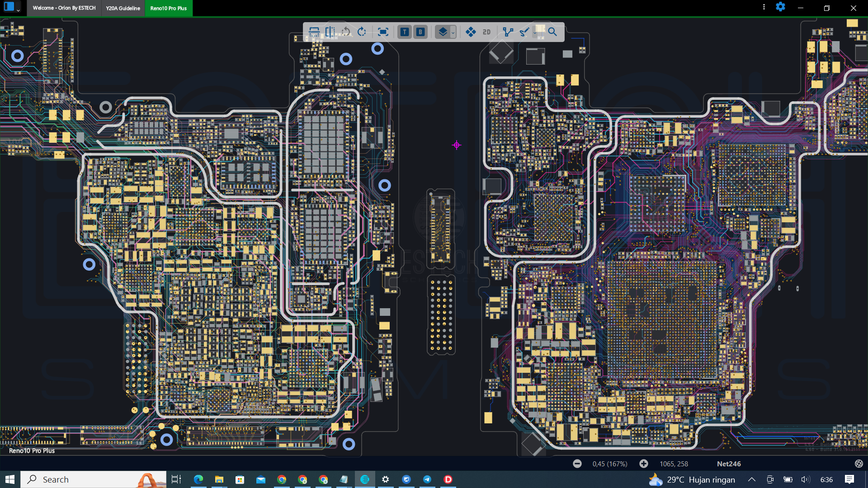Expand the layers dropdown arrow
The height and width of the screenshot is (488, 868).
[x=453, y=33]
